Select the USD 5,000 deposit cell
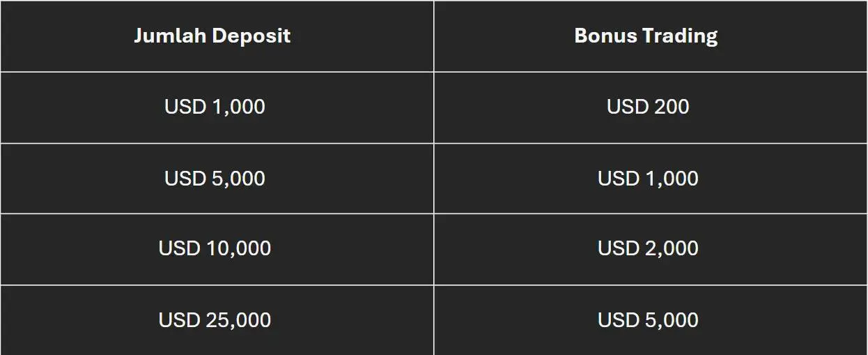Viewport: 868px width, 355px height. coord(217,179)
